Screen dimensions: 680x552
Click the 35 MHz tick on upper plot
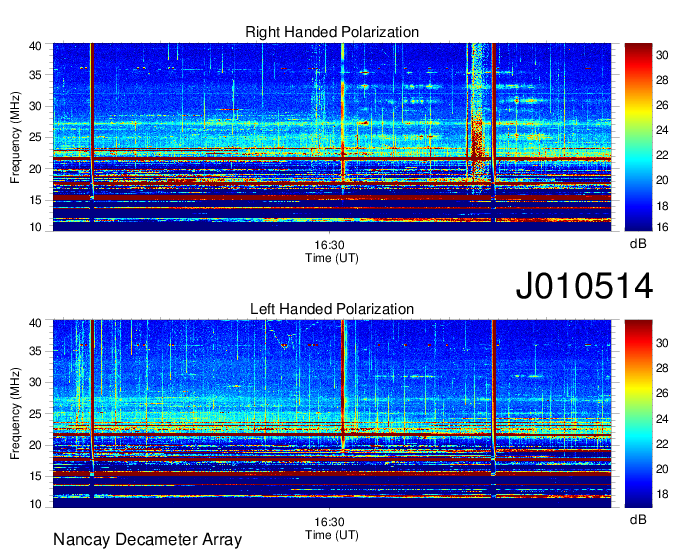[x=35, y=75]
